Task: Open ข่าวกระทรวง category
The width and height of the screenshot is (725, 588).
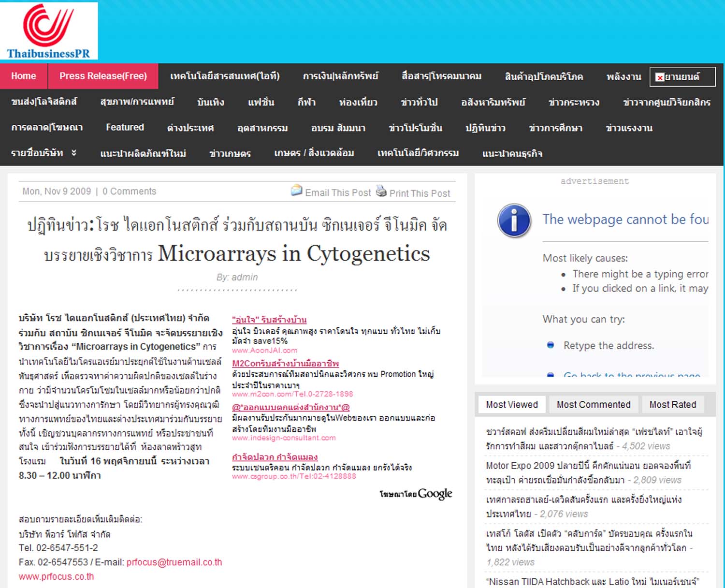Action: (x=574, y=103)
